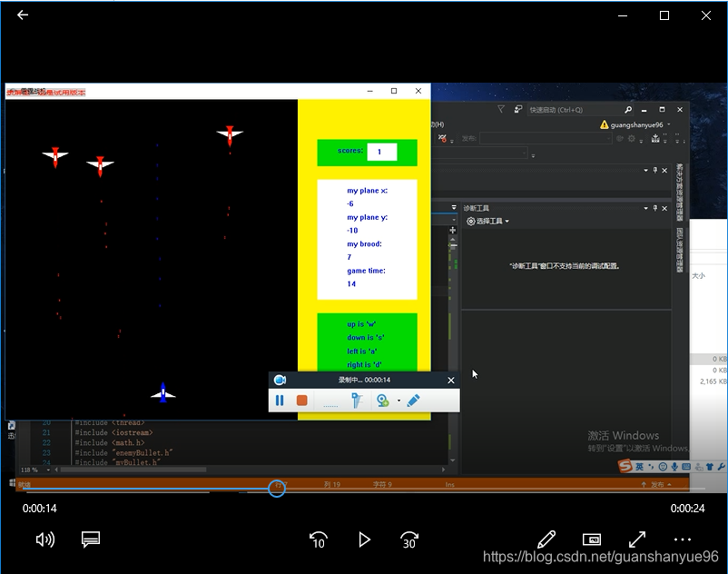The image size is (728, 574).
Task: Open IME toolbox wrench icon
Action: (x=721, y=467)
